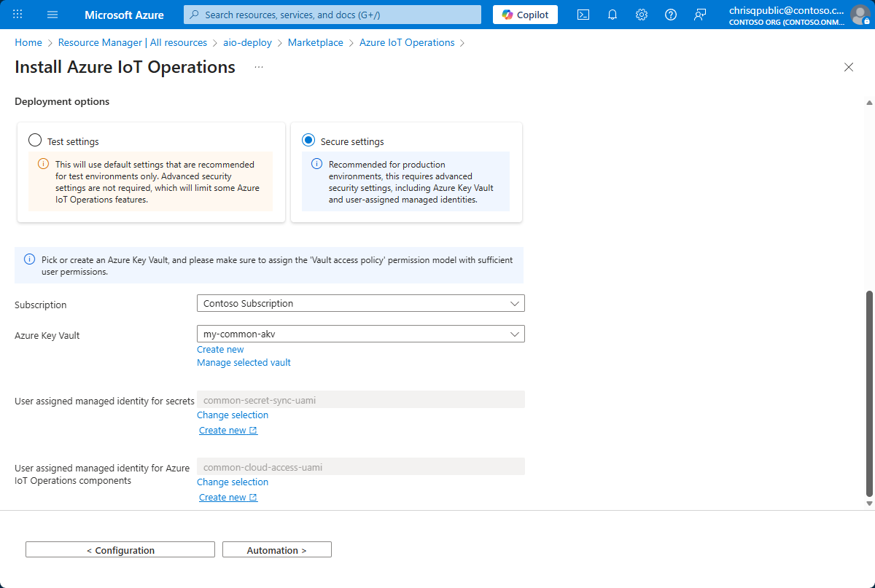Image resolution: width=875 pixels, height=588 pixels.
Task: Click the page vertical scrollbar thumb
Action: click(868, 393)
